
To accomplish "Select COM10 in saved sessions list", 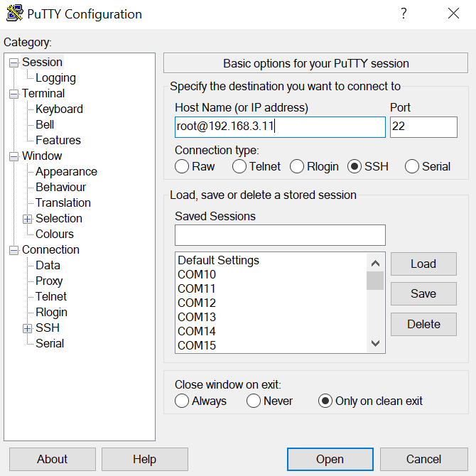I will click(271, 274).
